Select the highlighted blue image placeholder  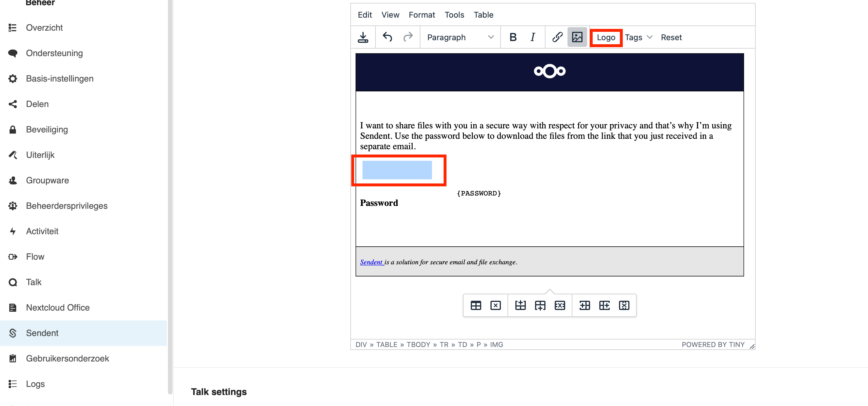click(397, 170)
